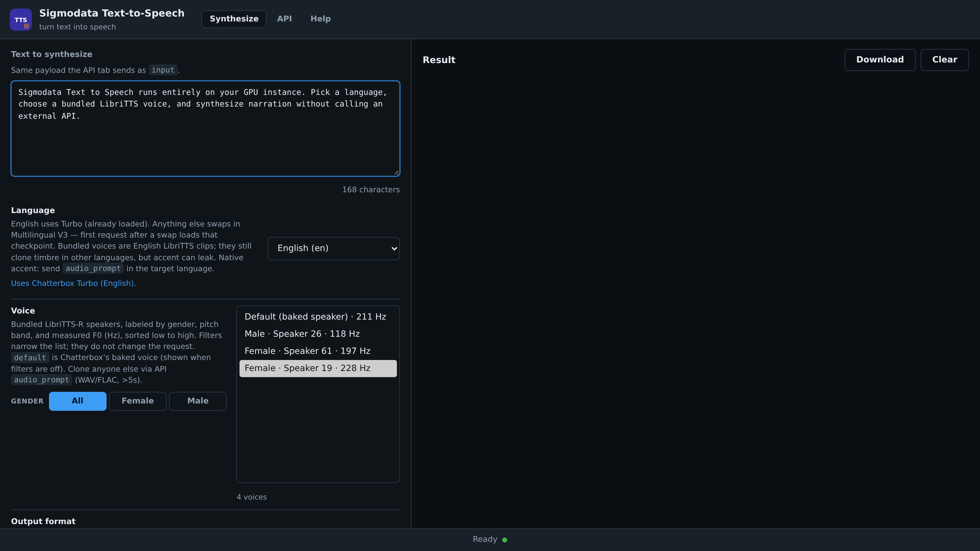Filter voices by Male gender
This screenshot has width=980, height=551.
pyautogui.click(x=198, y=401)
